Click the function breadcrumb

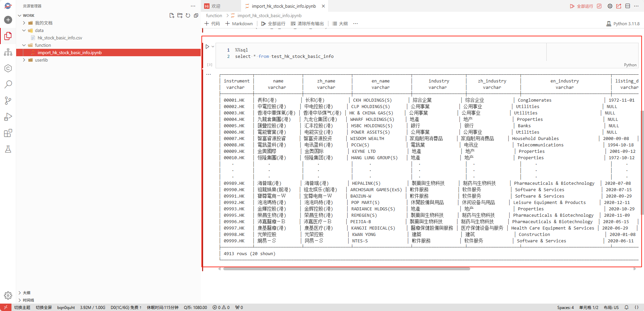pyautogui.click(x=214, y=15)
